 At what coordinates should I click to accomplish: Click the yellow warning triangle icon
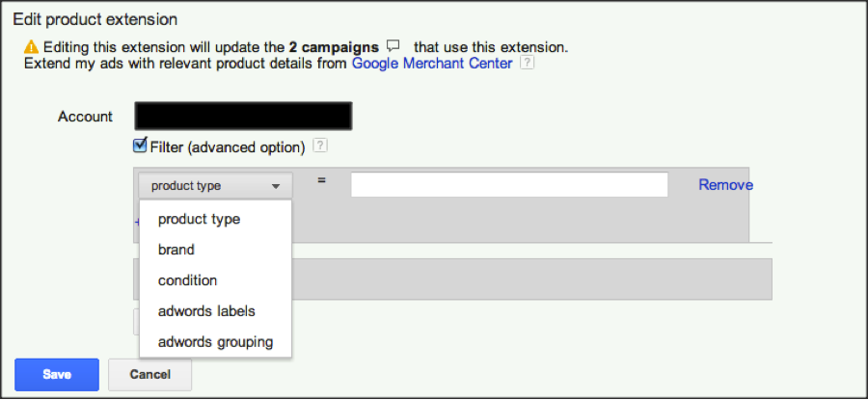(32, 46)
